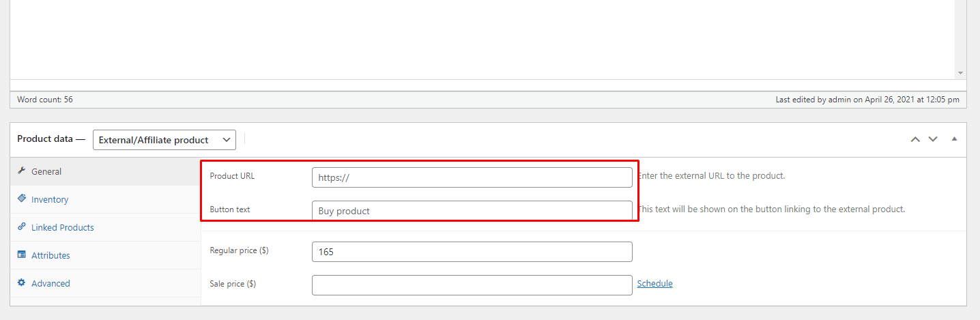Image resolution: width=980 pixels, height=320 pixels.
Task: Focus the Product URL field
Action: coord(472,177)
